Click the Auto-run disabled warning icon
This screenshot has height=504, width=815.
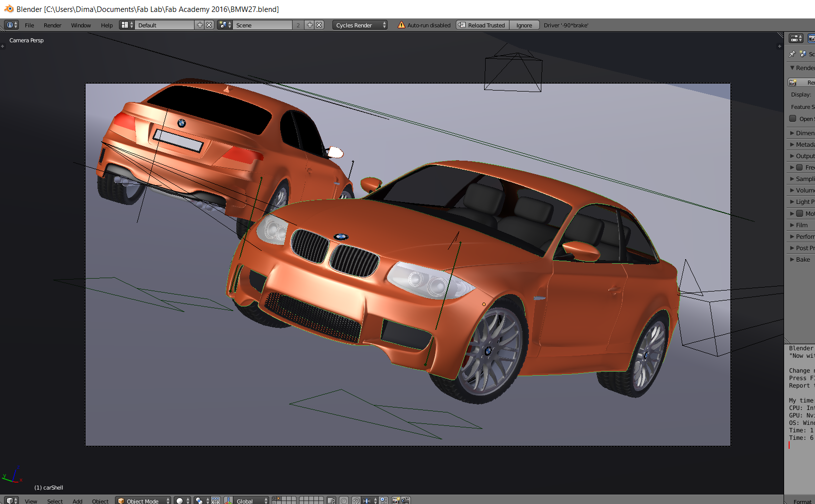[x=401, y=25]
